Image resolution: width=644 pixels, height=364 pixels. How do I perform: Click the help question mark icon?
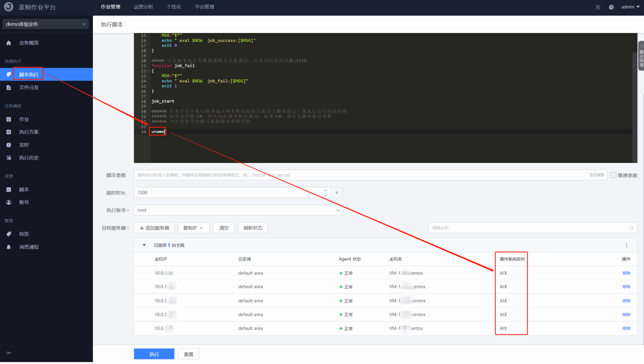click(x=611, y=7)
